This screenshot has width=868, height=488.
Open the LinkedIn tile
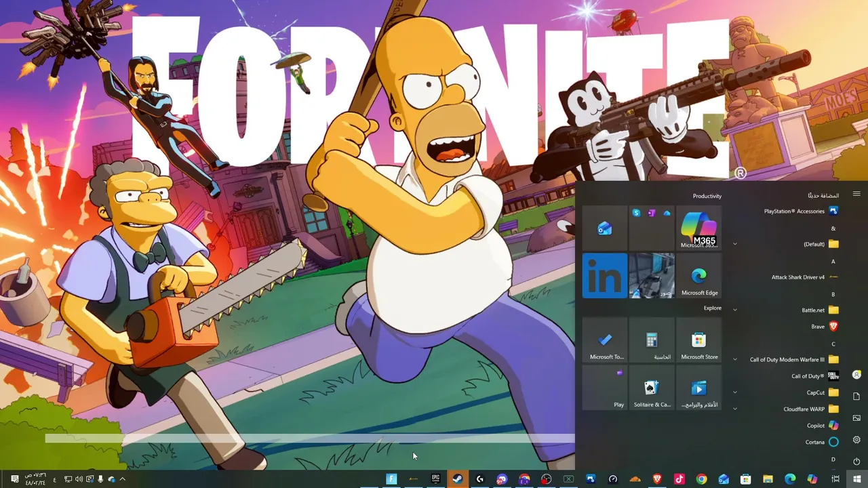click(x=605, y=276)
